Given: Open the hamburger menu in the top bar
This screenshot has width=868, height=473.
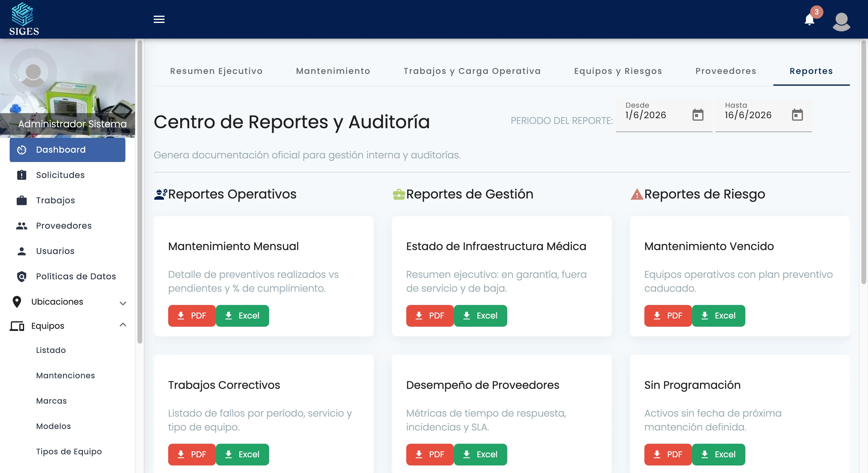Looking at the screenshot, I should tap(159, 19).
